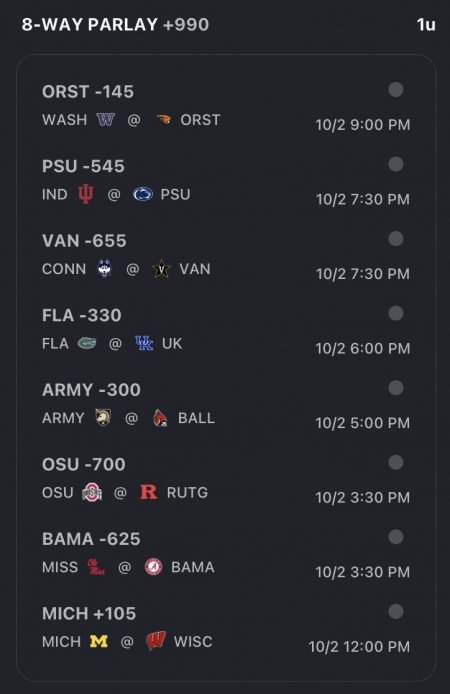Image resolution: width=450 pixels, height=694 pixels.
Task: Click the Penn State lion logo
Action: (143, 194)
